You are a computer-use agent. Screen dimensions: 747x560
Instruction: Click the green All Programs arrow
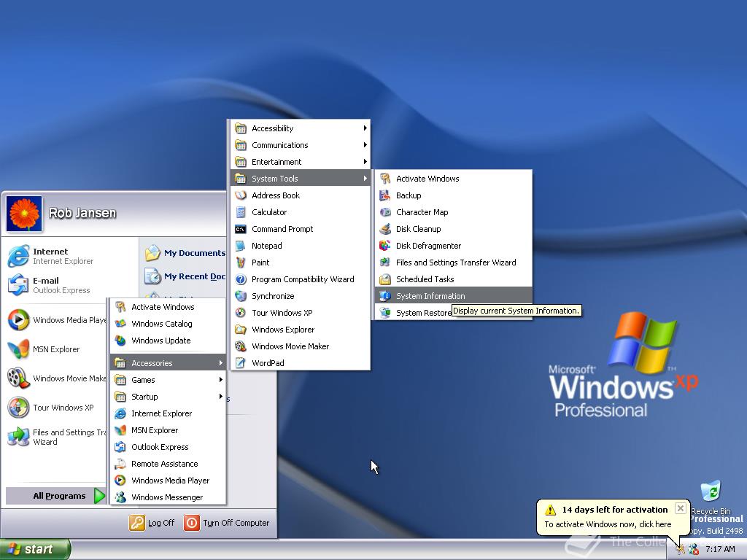(99, 496)
